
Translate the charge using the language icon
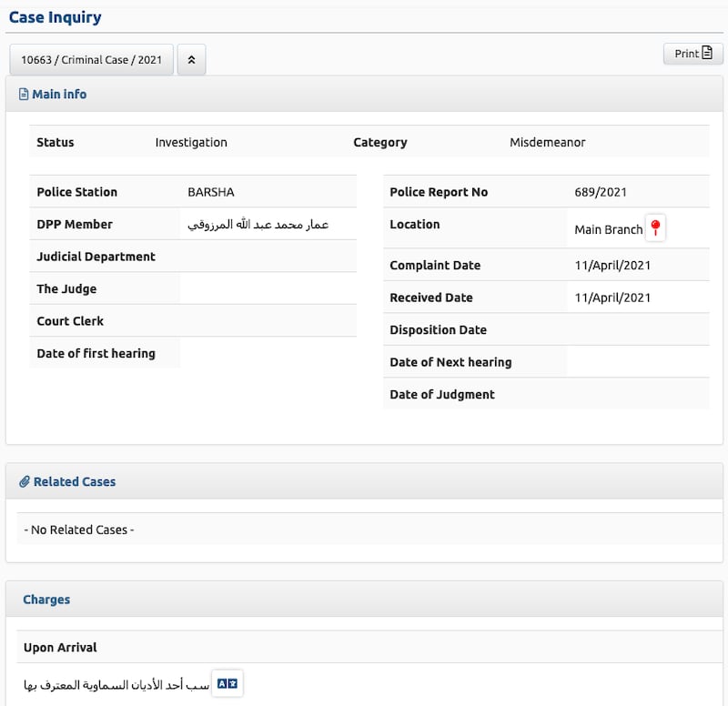point(227,684)
